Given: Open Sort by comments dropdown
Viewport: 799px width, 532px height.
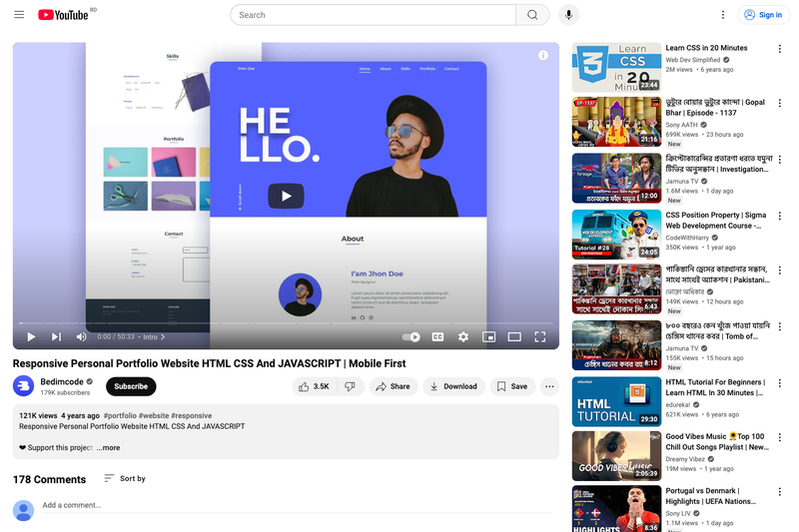Looking at the screenshot, I should (x=125, y=478).
